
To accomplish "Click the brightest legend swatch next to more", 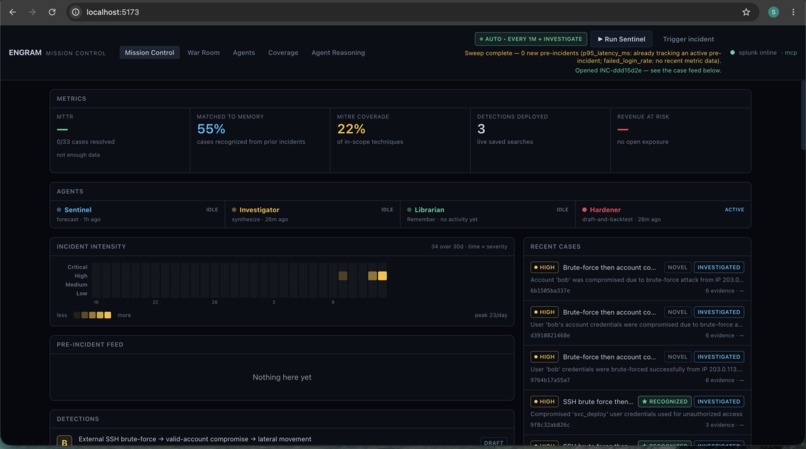I will pyautogui.click(x=108, y=315).
